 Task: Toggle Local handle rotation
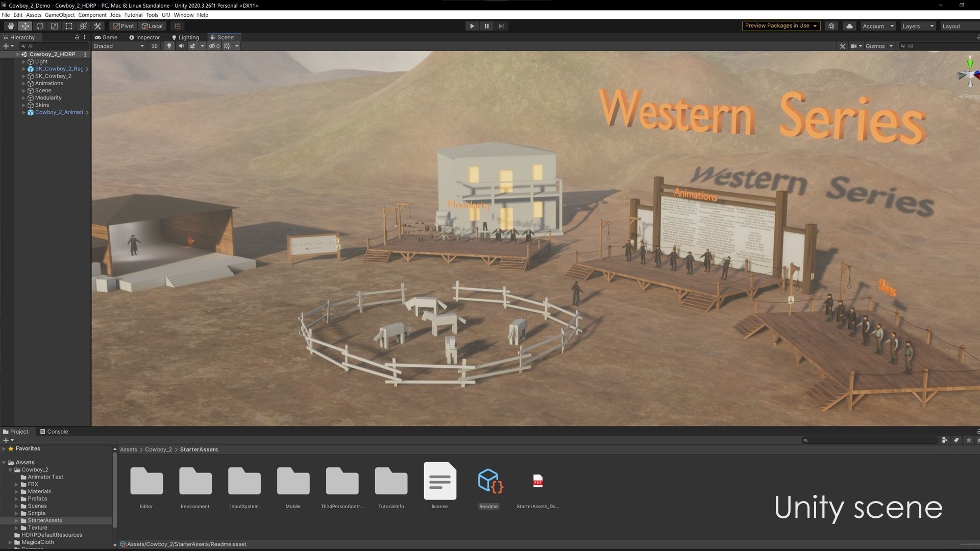(152, 26)
